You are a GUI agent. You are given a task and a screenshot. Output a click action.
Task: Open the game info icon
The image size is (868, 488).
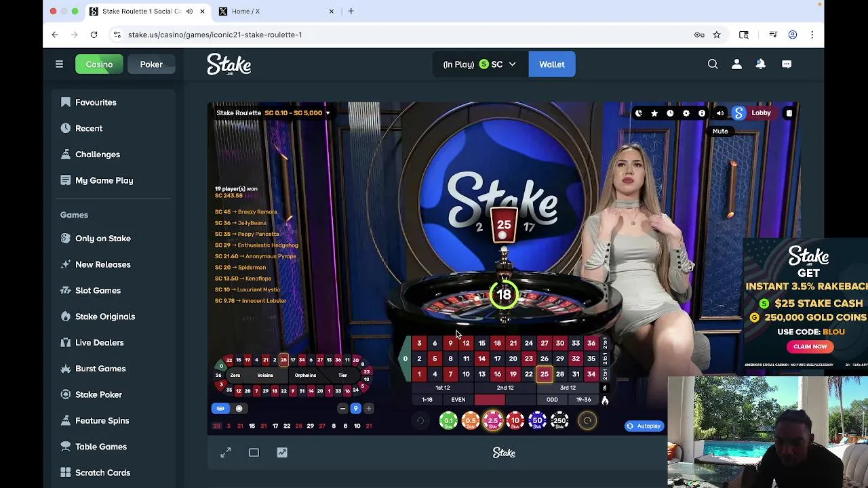[702, 113]
